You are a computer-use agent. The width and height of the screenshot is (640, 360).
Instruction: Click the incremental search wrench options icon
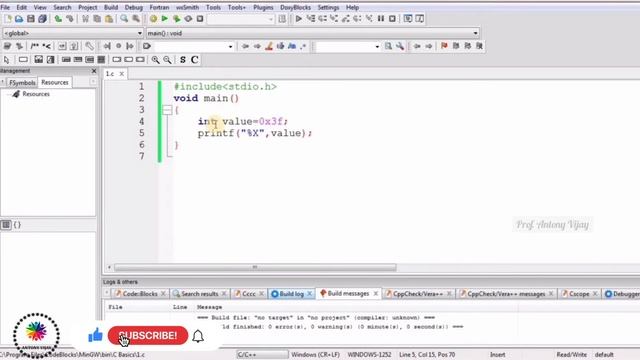point(400,46)
